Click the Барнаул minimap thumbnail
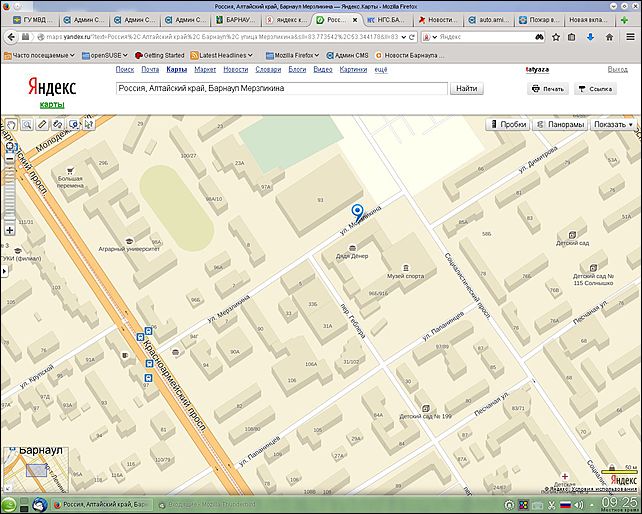This screenshot has height=514, width=642. click(36, 469)
